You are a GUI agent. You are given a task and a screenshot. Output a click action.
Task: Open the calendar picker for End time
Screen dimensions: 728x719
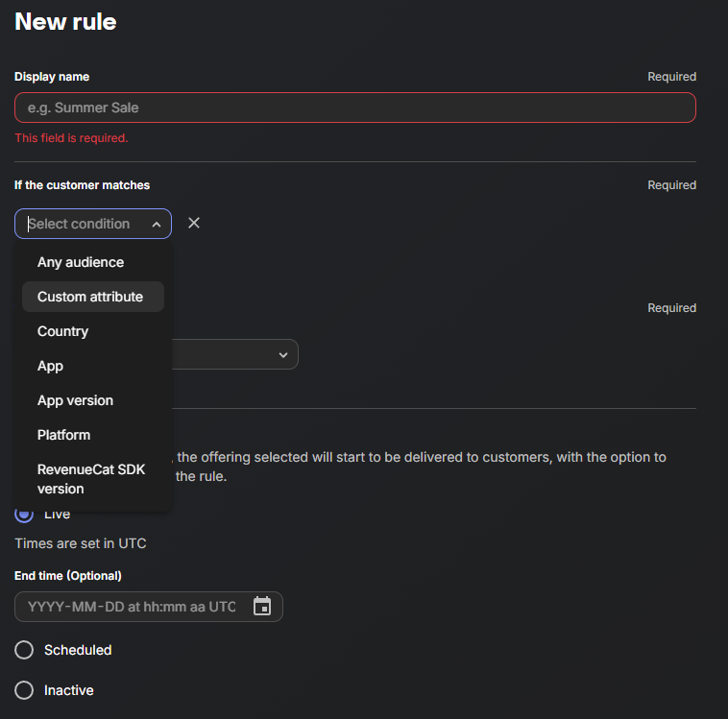(x=262, y=607)
